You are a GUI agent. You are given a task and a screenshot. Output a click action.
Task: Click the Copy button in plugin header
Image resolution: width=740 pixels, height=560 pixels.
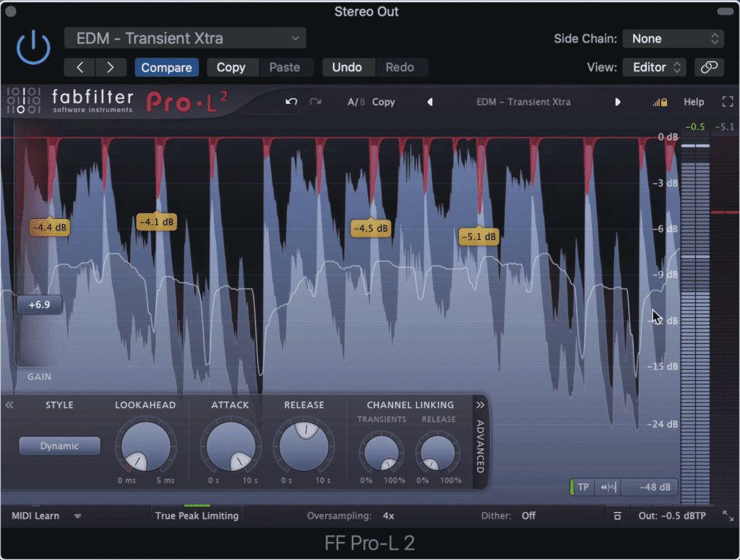(x=231, y=67)
